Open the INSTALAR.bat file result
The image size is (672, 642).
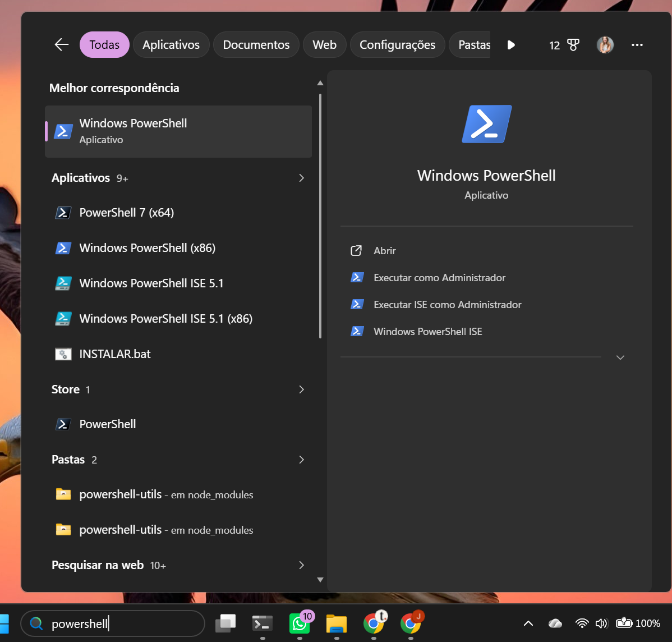pyautogui.click(x=178, y=354)
